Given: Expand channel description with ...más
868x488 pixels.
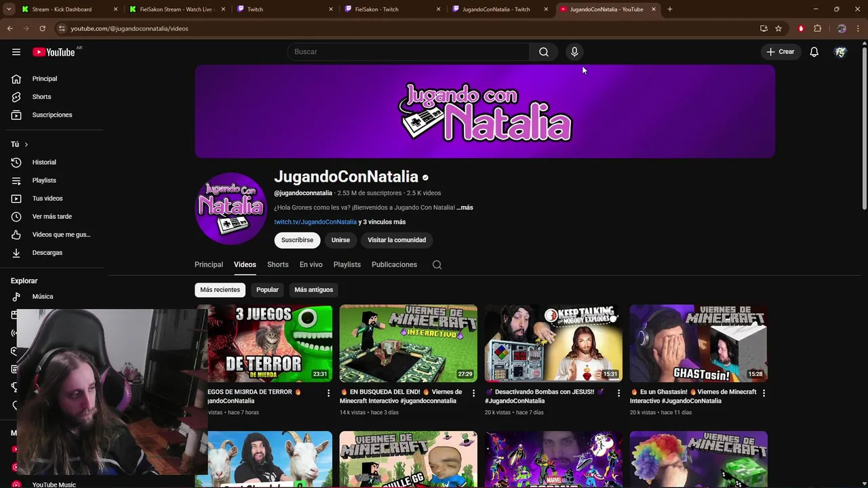Looking at the screenshot, I should 465,207.
